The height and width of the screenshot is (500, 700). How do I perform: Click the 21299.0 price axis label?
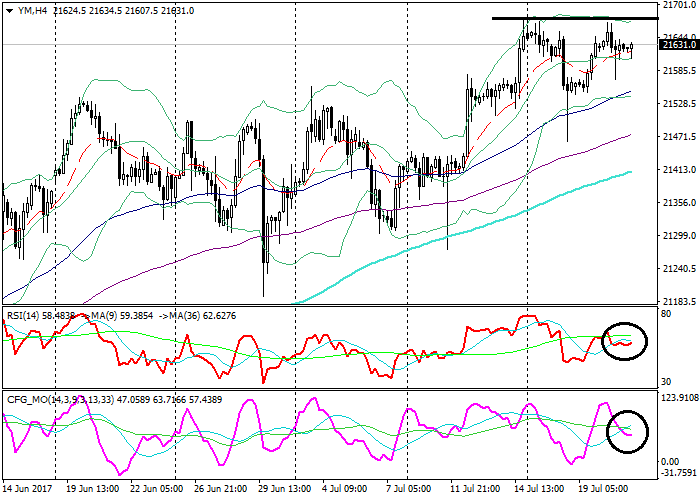tap(679, 236)
